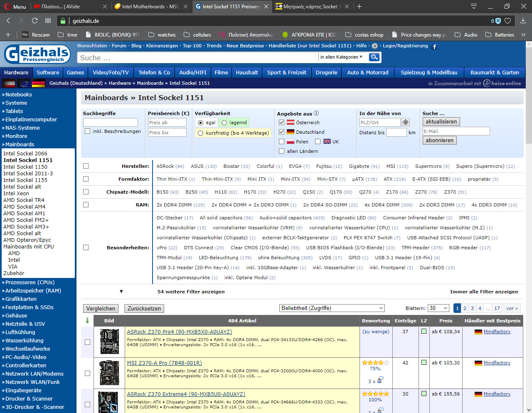
Task: Open MSI Z370-A Pro review comments icon
Action: tap(380, 380)
